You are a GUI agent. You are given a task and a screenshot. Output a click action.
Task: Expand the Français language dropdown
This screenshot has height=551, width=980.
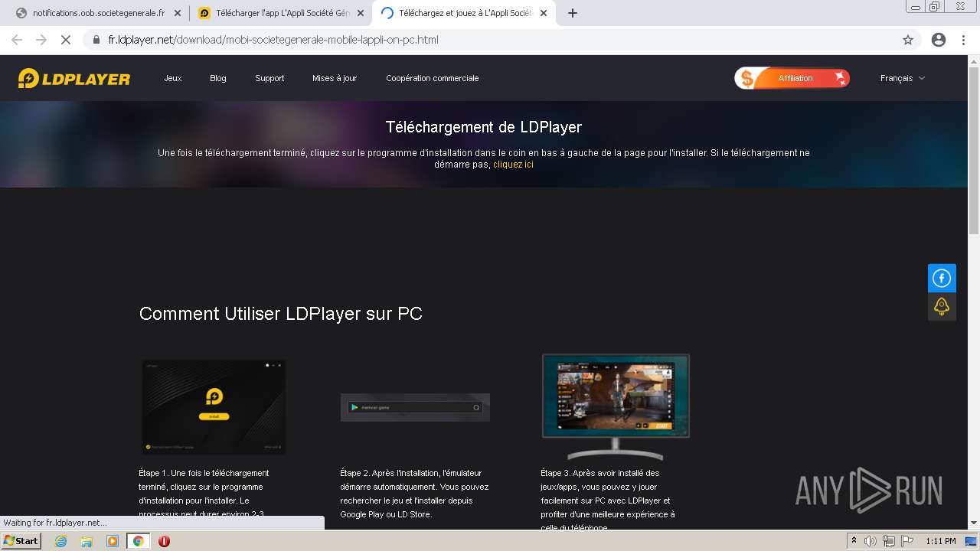tap(903, 78)
